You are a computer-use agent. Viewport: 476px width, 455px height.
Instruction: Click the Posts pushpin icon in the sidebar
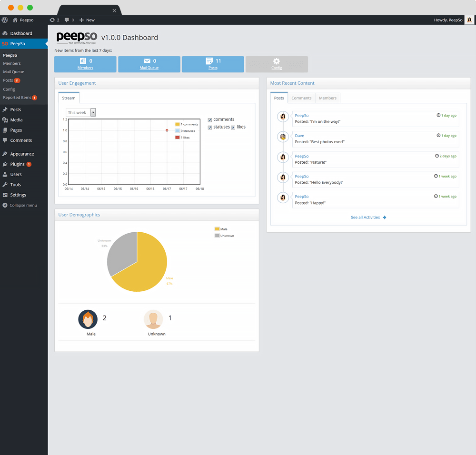(x=5, y=109)
